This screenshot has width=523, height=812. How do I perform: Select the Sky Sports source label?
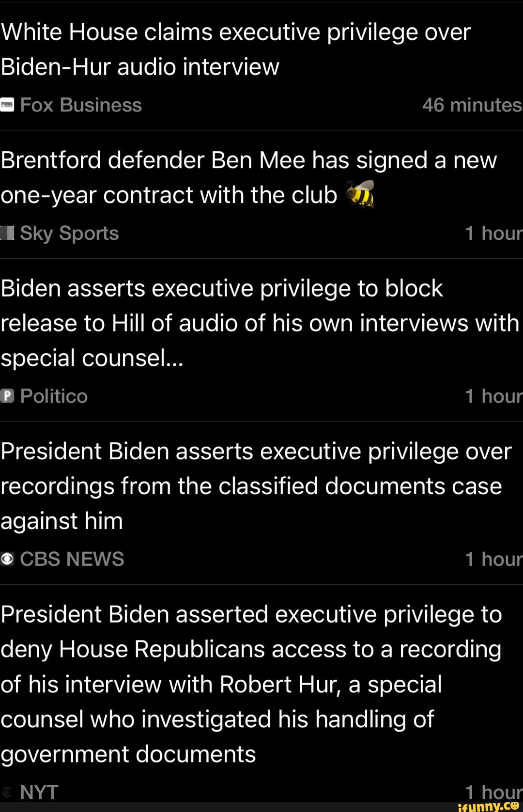coord(69,234)
